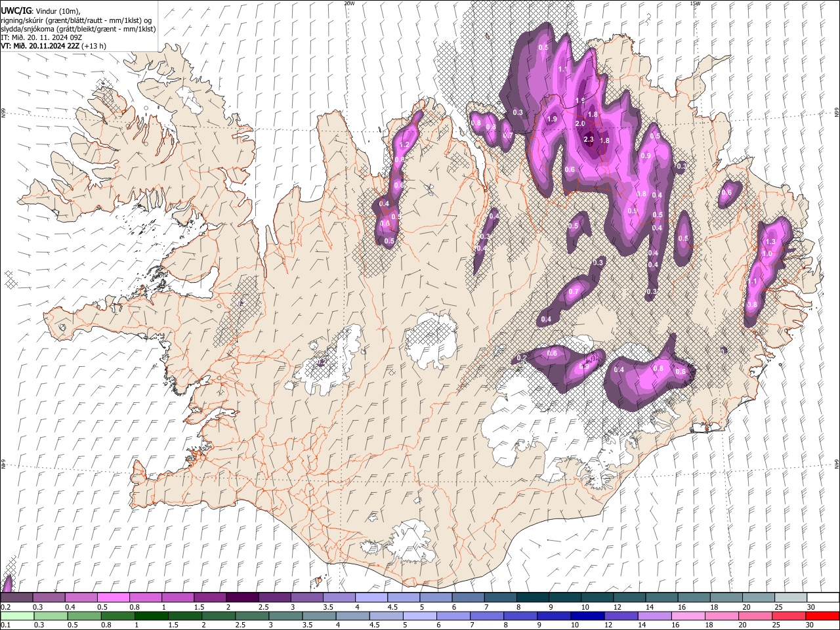Image resolution: width=840 pixels, height=630 pixels.
Task: Click the '0.2' label in the top legend
Action: click(6, 607)
